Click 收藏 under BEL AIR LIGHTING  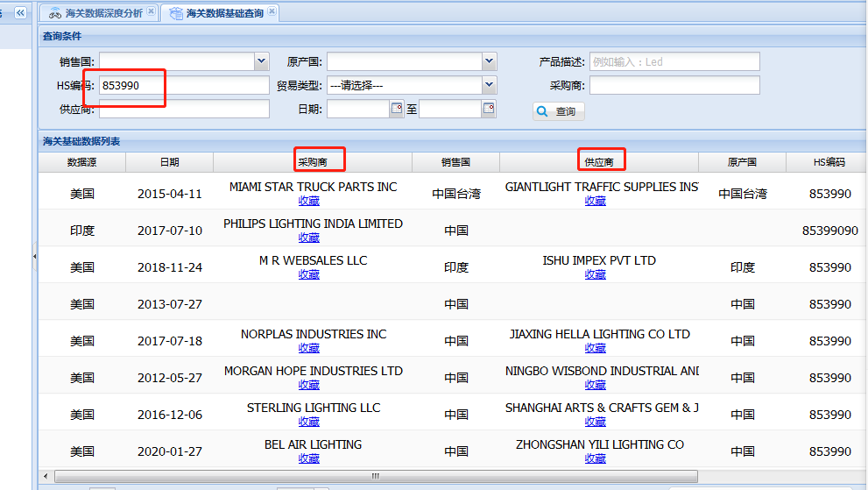click(x=309, y=458)
